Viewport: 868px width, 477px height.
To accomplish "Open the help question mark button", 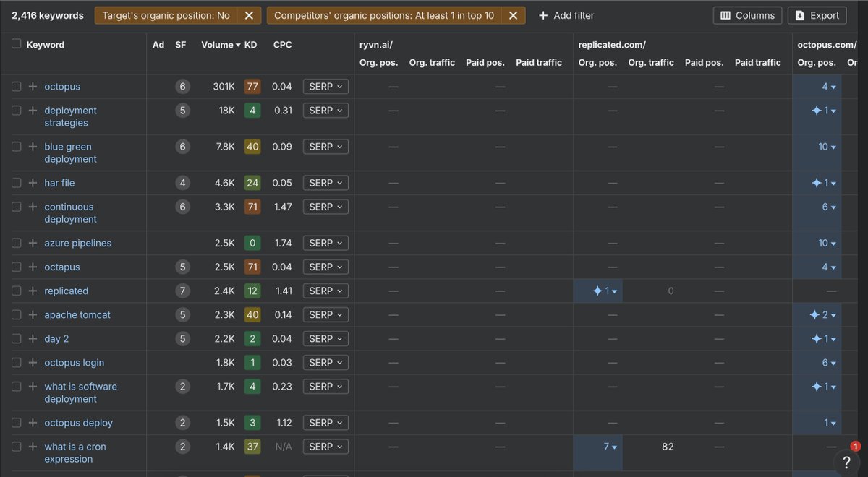I will [x=846, y=462].
